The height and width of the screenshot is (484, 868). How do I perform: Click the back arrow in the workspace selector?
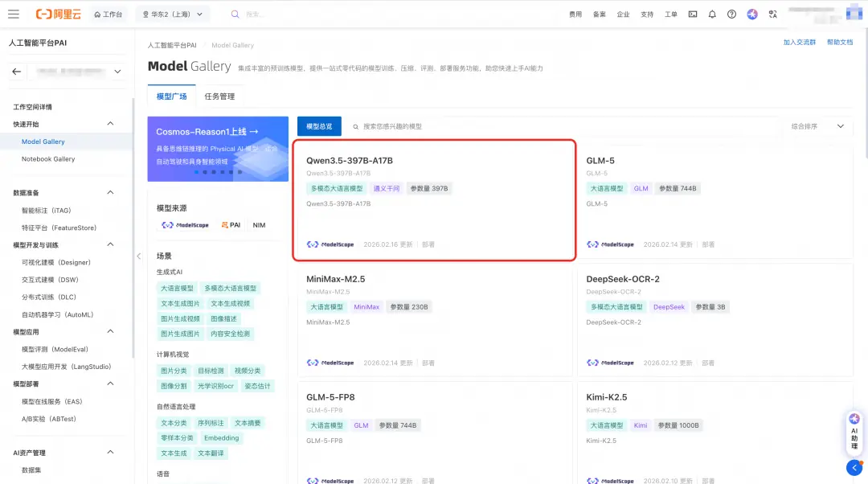(x=17, y=72)
